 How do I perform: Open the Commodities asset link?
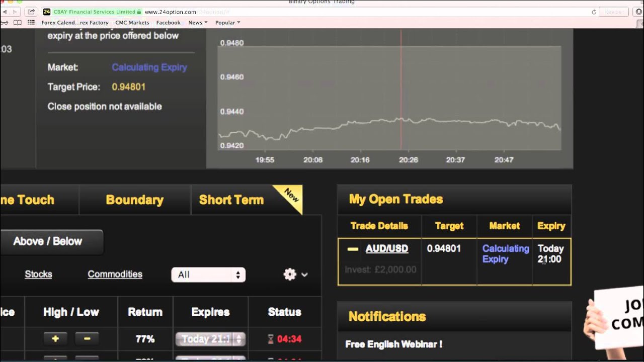click(115, 274)
